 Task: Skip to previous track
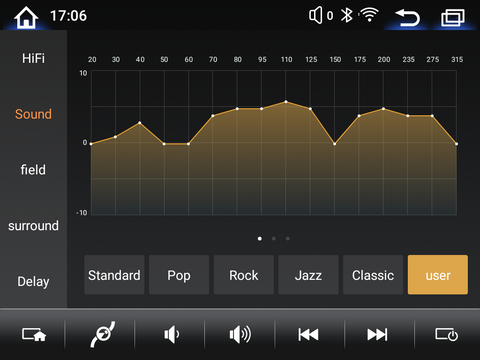point(308,334)
